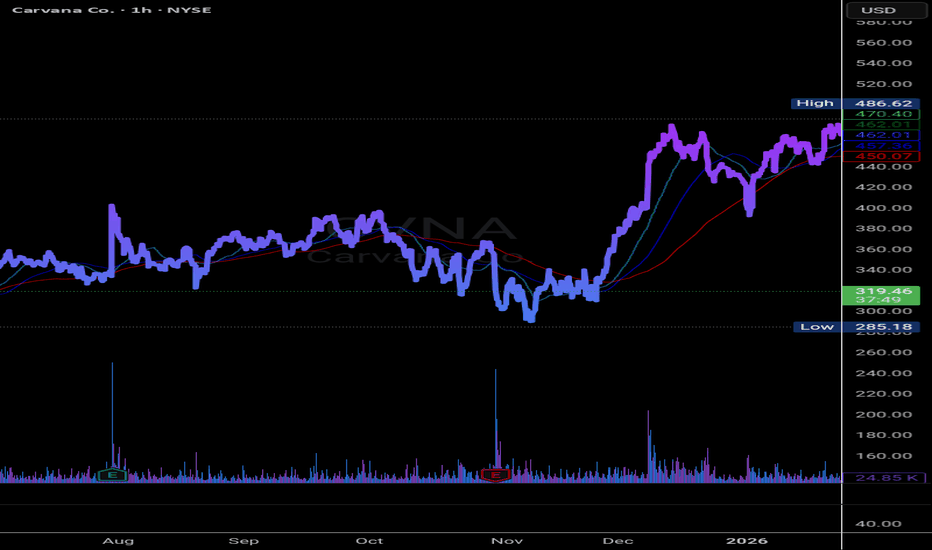Click the Oct label on time axis
Viewport: 932px width, 550px height.
point(370,540)
